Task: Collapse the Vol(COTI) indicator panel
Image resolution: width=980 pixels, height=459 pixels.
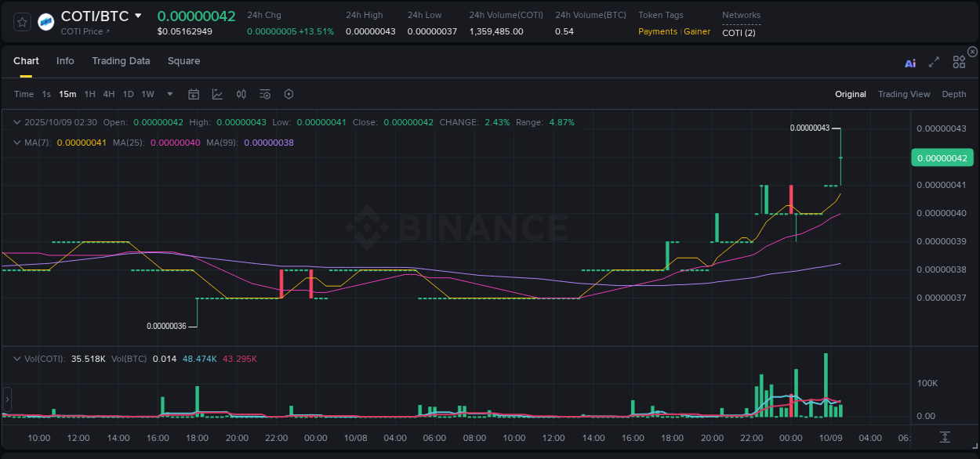Action: (x=17, y=358)
